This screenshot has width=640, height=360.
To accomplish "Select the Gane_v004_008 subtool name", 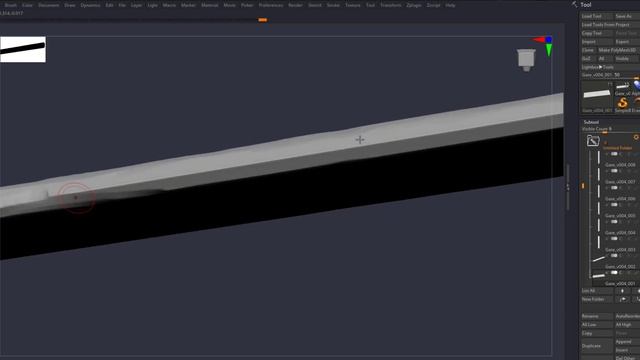I will 620,165.
